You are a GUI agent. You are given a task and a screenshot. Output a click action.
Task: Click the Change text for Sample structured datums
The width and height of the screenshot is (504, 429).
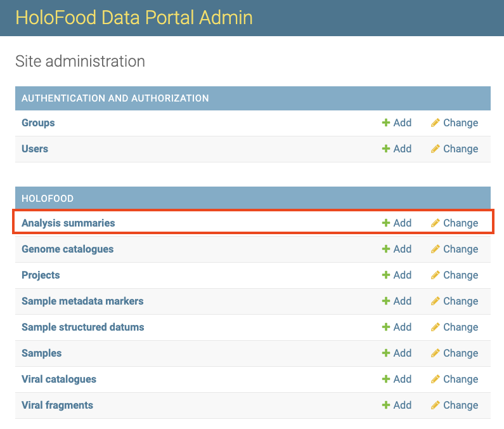(x=461, y=327)
